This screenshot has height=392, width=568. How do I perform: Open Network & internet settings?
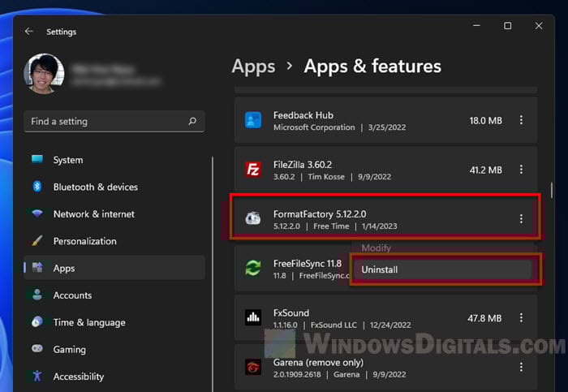pos(114,214)
